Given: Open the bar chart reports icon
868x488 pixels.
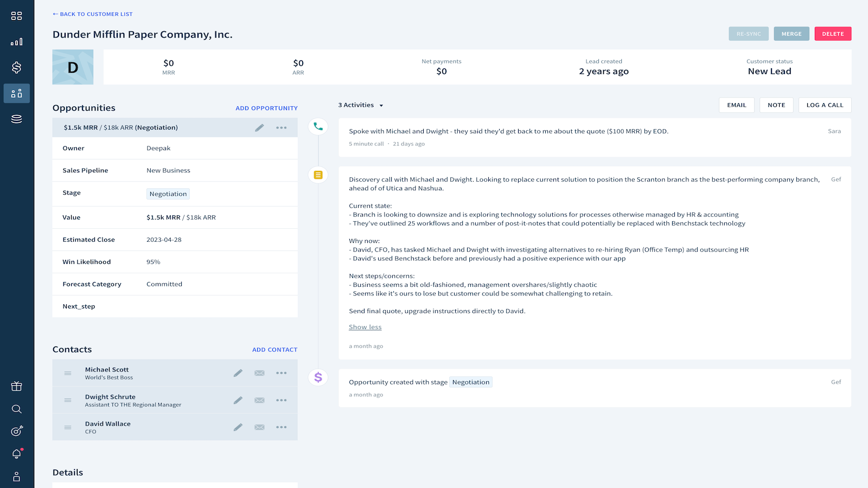Looking at the screenshot, I should coord(17,42).
